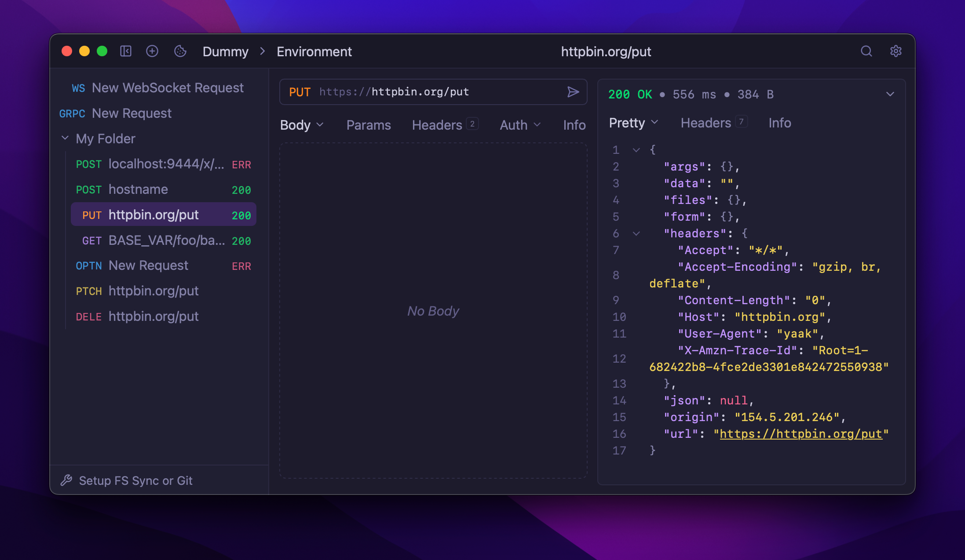Toggle the sidebar panel icon
The height and width of the screenshot is (560, 965).
126,51
